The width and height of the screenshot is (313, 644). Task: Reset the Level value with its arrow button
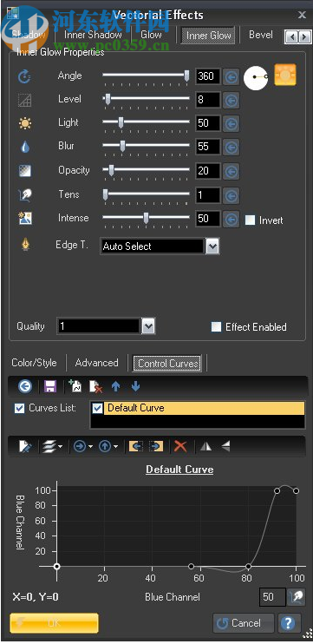pyautogui.click(x=231, y=100)
